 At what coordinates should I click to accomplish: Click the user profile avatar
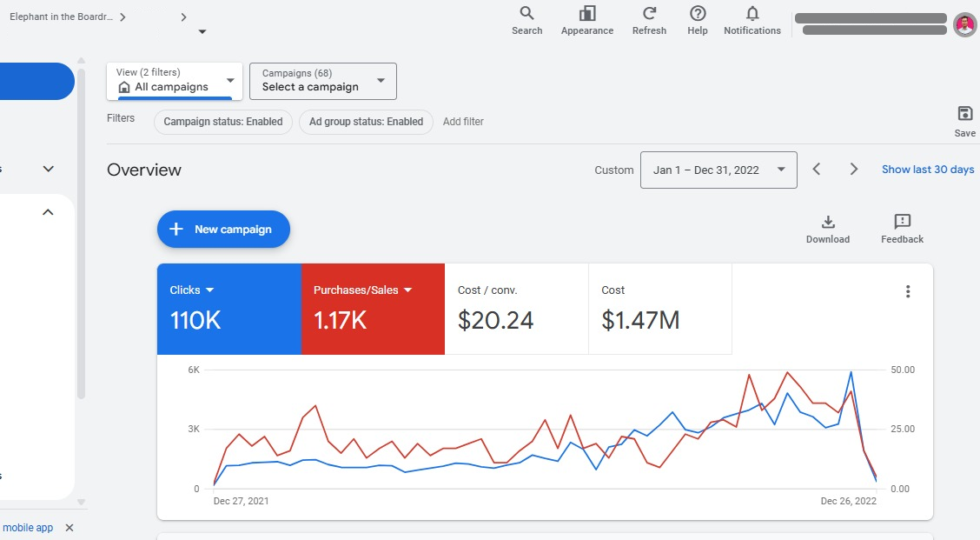(964, 24)
